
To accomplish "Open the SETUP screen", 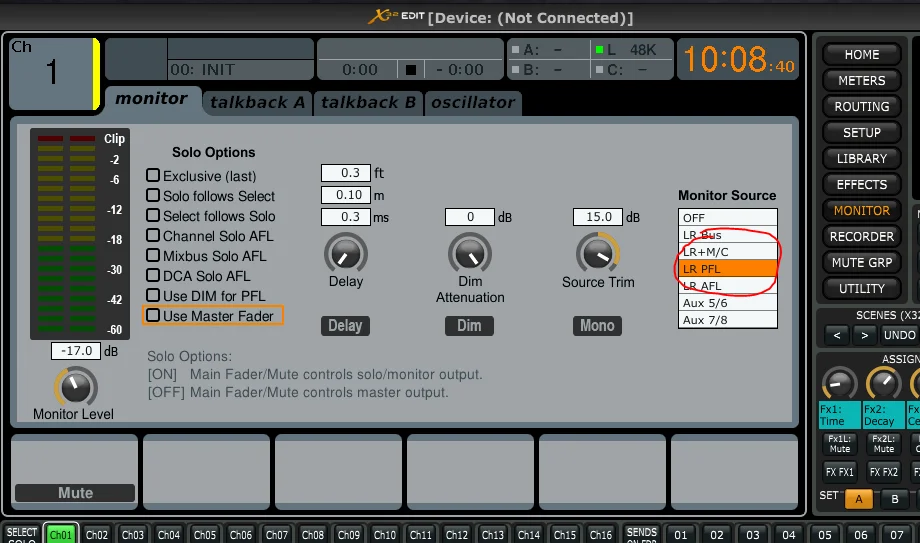I will click(861, 133).
